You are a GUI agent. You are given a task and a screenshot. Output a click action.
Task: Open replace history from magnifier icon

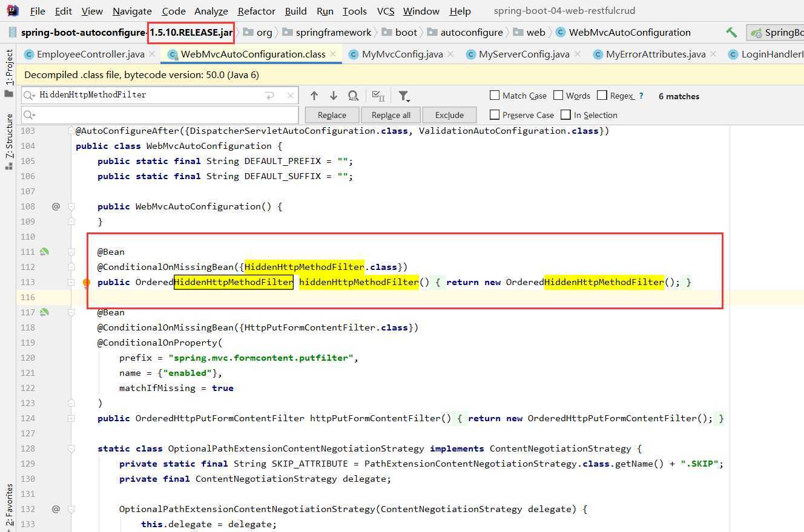tap(29, 114)
